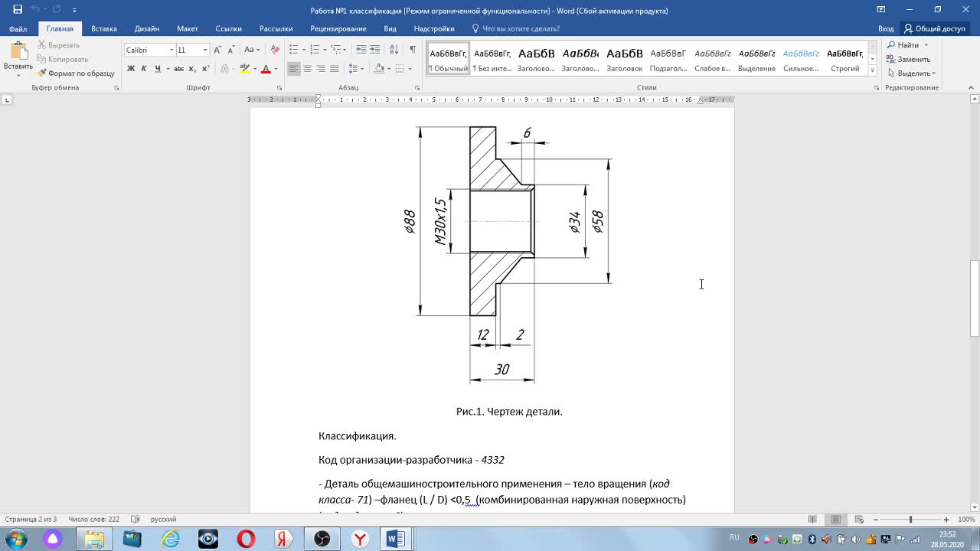980x551 pixels.
Task: Open line spacing dropdown
Action: click(356, 69)
